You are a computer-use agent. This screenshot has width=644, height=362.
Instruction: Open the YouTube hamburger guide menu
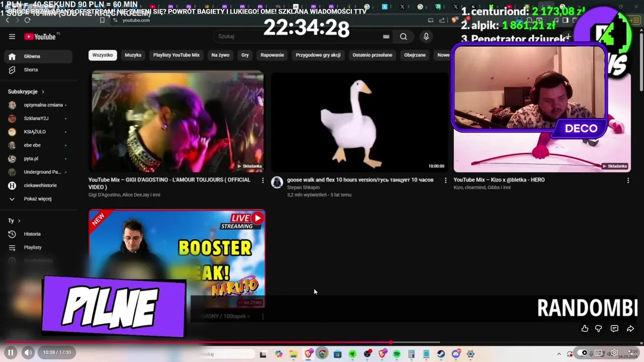point(12,36)
